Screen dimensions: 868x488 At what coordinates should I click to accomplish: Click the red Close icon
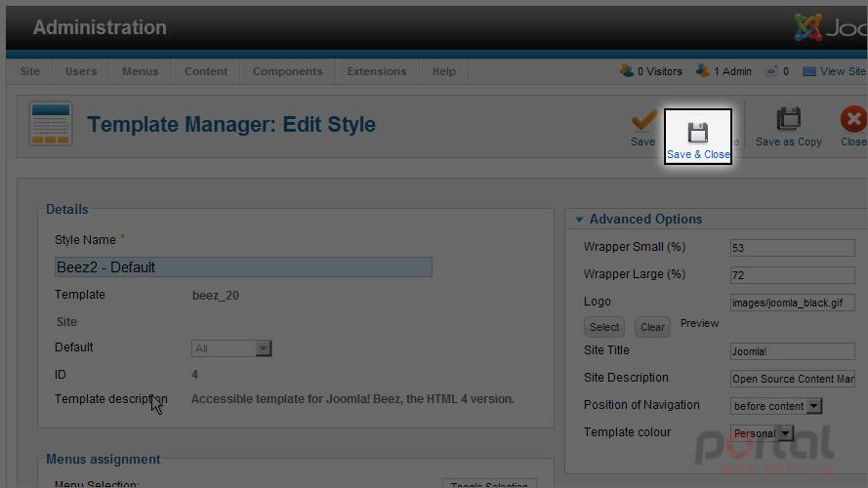tap(853, 119)
